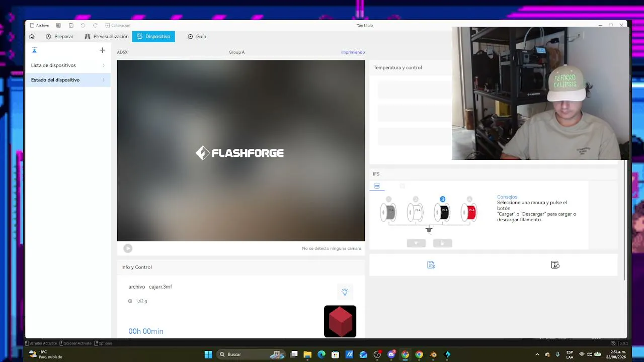The width and height of the screenshot is (644, 362).
Task: Click the print history icon
Action: (555, 265)
